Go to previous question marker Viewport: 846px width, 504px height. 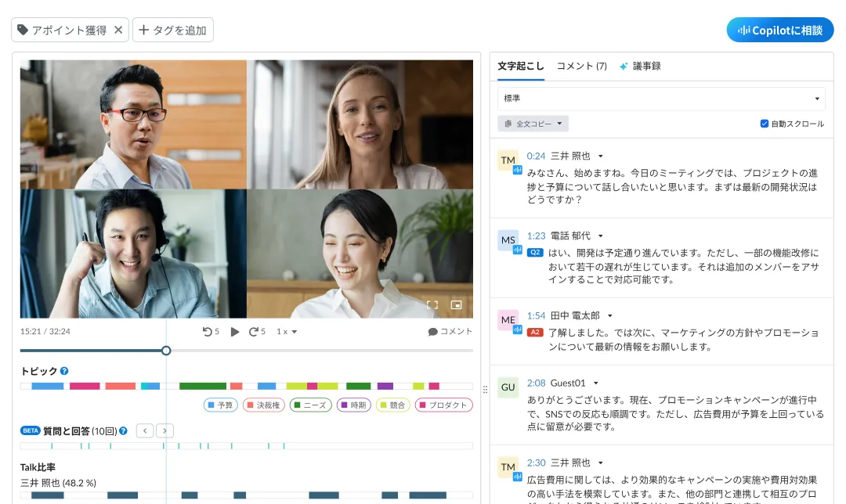click(x=145, y=430)
